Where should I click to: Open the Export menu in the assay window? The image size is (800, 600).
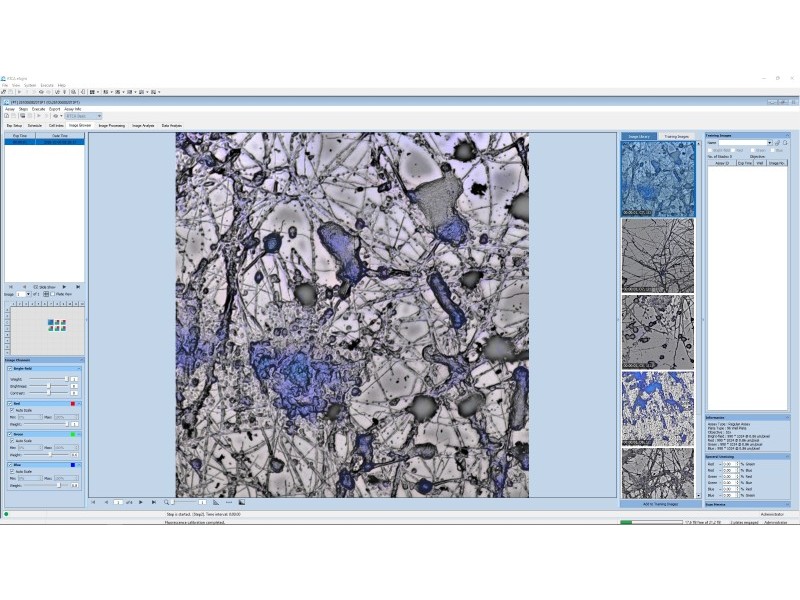(55, 109)
